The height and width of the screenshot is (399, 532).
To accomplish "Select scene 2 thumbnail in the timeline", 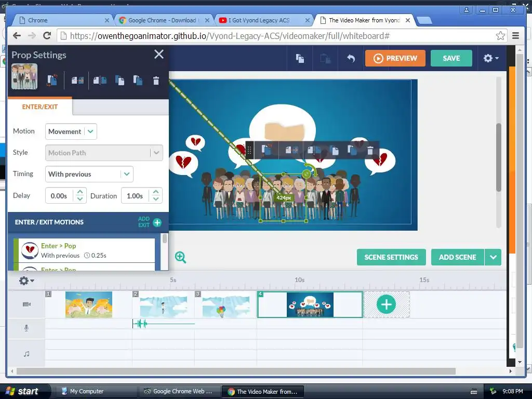I will coord(163,304).
